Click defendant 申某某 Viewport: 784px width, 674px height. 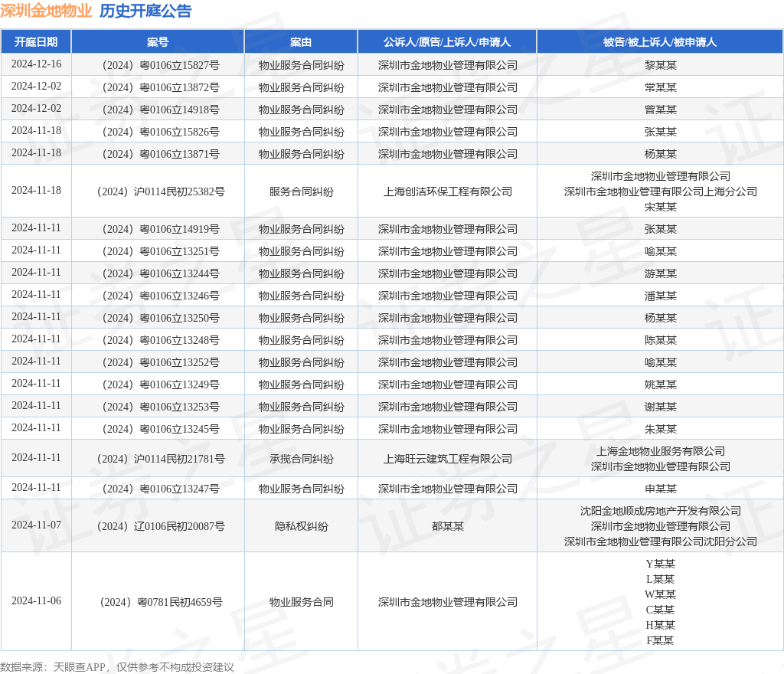661,489
